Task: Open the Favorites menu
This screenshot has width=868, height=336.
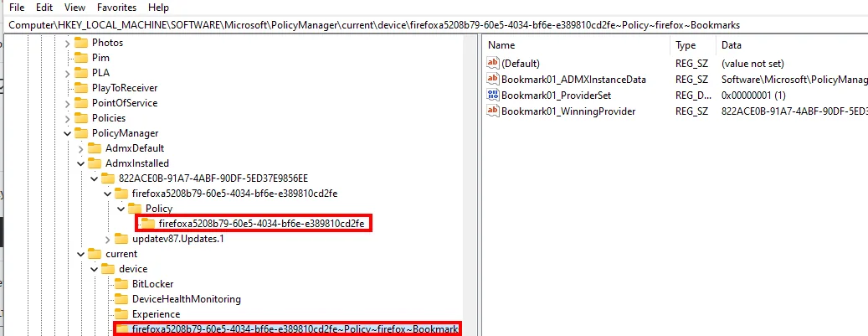Action: coord(116,8)
